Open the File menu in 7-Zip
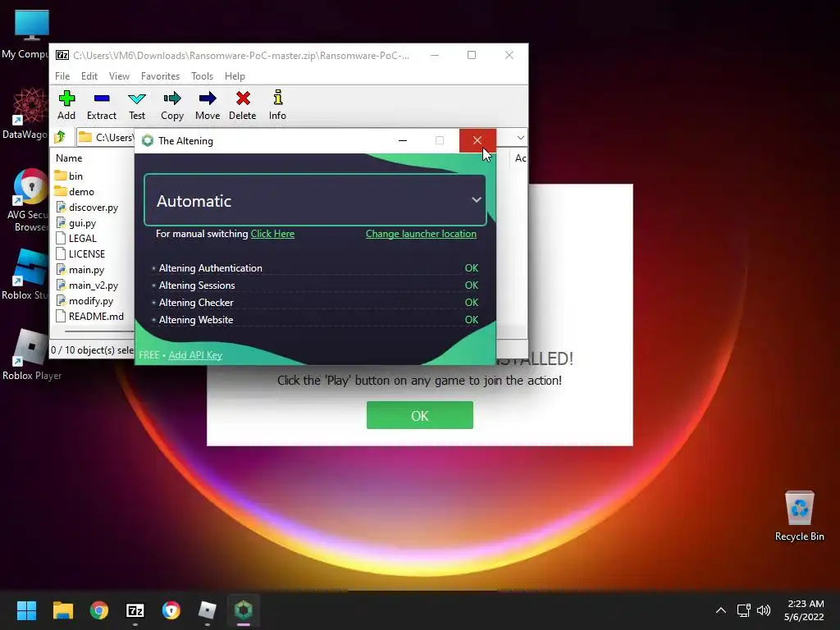 62,76
